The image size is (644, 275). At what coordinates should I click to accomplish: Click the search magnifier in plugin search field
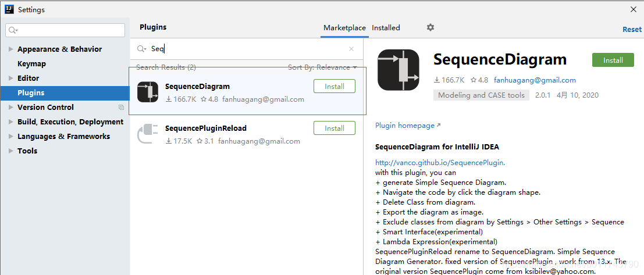pyautogui.click(x=141, y=49)
